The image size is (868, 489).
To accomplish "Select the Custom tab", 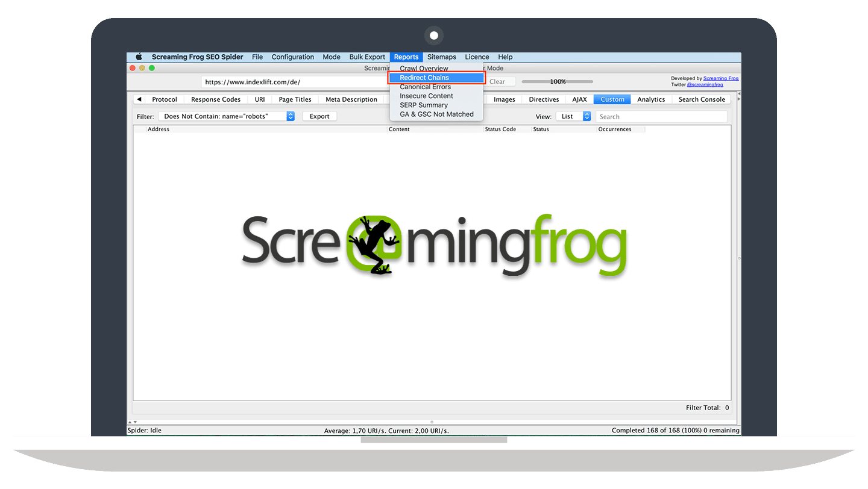I will click(x=612, y=99).
